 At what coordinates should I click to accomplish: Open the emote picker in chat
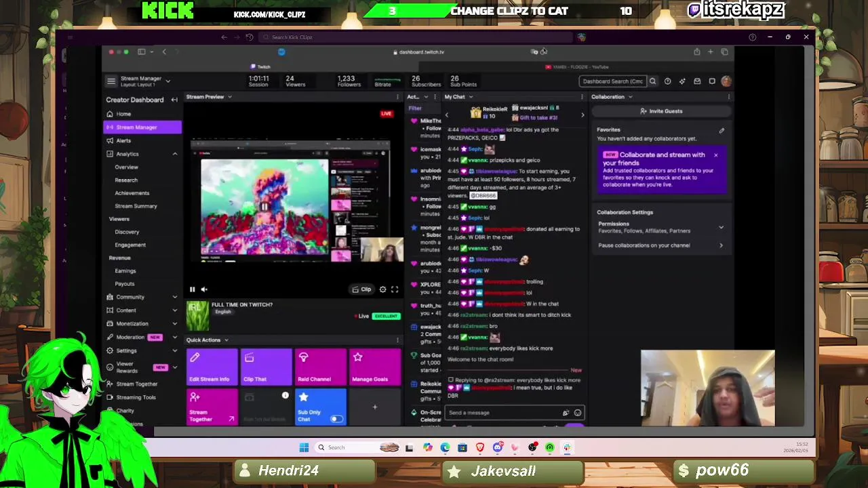pyautogui.click(x=578, y=413)
